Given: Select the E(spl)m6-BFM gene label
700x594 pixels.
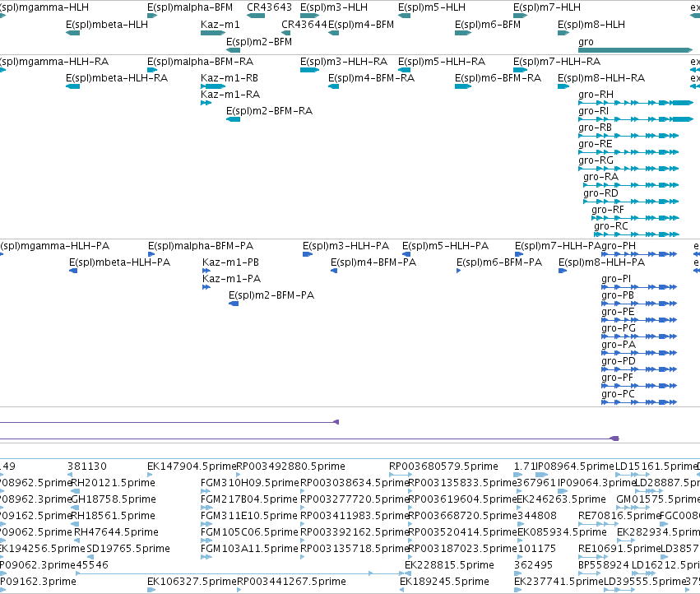Looking at the screenshot, I should pos(488,25).
